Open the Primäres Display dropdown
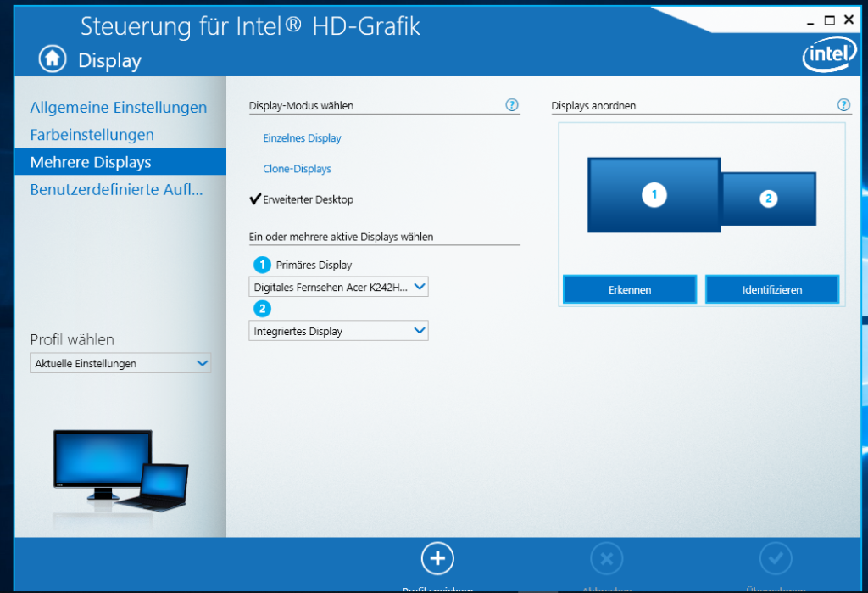 [338, 288]
